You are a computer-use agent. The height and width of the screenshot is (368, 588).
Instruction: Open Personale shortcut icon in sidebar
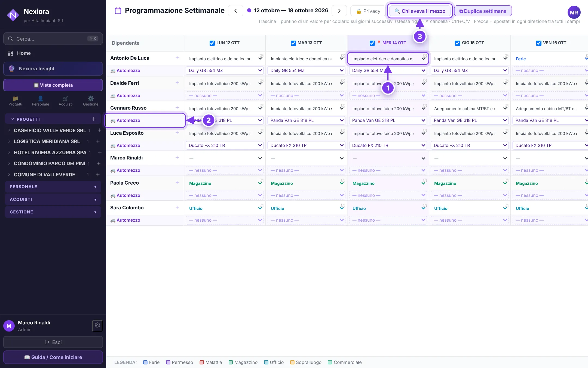point(40,101)
